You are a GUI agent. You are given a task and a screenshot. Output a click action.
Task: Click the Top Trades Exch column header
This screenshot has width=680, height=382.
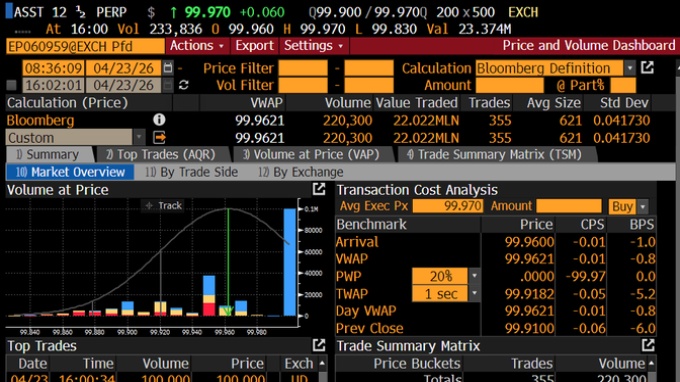point(298,363)
